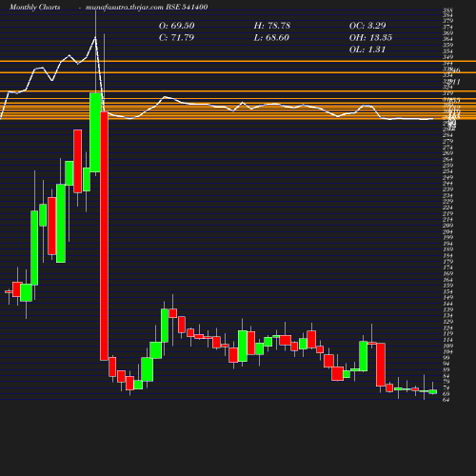Viewport: 476px width, 476px height.
Task: Select the high value "H: 78.78"
Action: [x=272, y=26]
